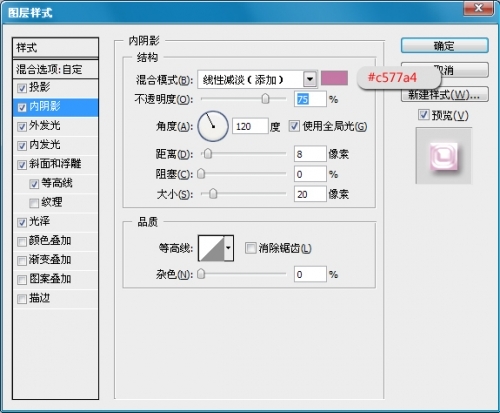This screenshot has width=500, height=413.
Task: Enable the 图案叠加 checkbox
Action: pos(22,280)
